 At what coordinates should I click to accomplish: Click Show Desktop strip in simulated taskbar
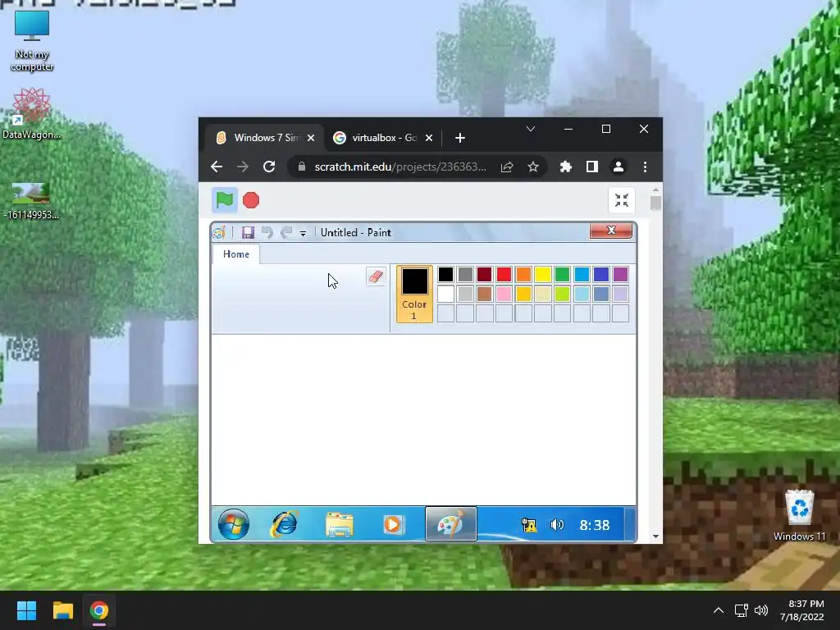pos(630,524)
